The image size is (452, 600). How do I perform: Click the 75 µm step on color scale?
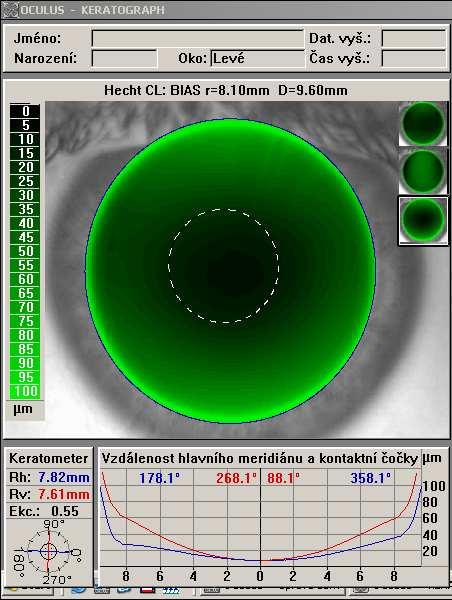tap(25, 321)
